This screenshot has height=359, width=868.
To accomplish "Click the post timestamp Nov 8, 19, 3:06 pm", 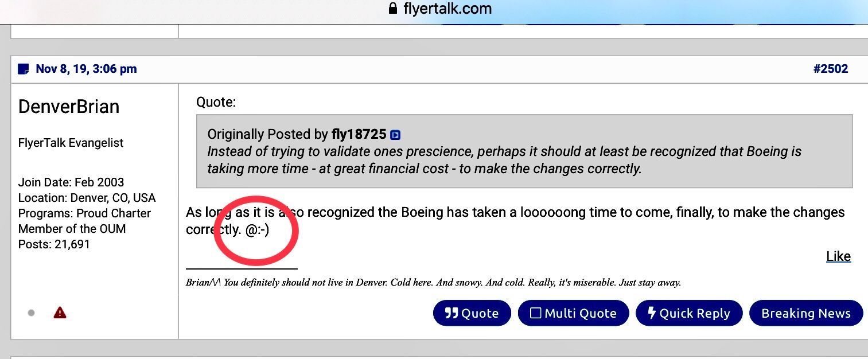I will click(x=86, y=69).
